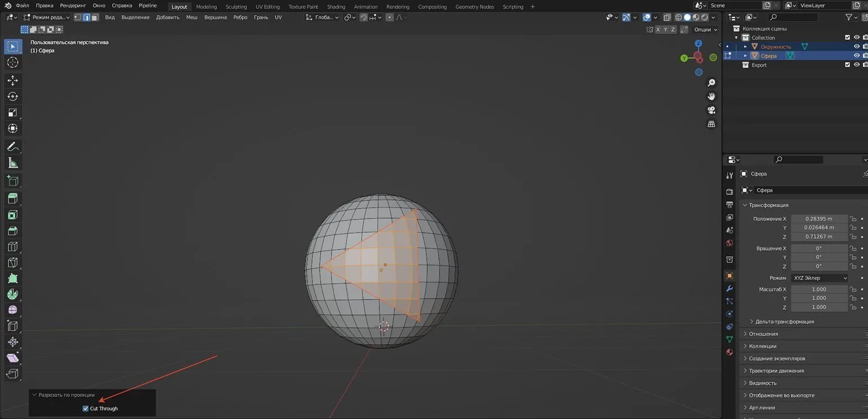Open the Файл menu
868x419 pixels.
point(23,6)
